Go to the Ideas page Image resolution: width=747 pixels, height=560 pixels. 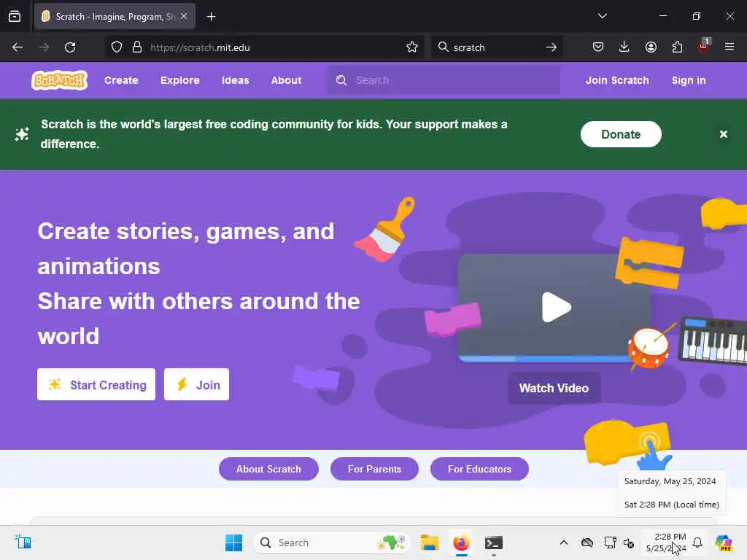click(236, 80)
